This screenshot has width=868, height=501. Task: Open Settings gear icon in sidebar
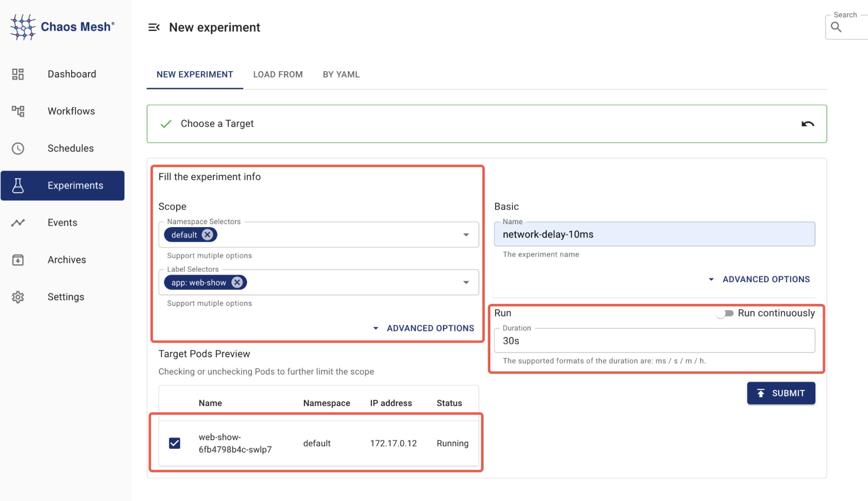18,297
